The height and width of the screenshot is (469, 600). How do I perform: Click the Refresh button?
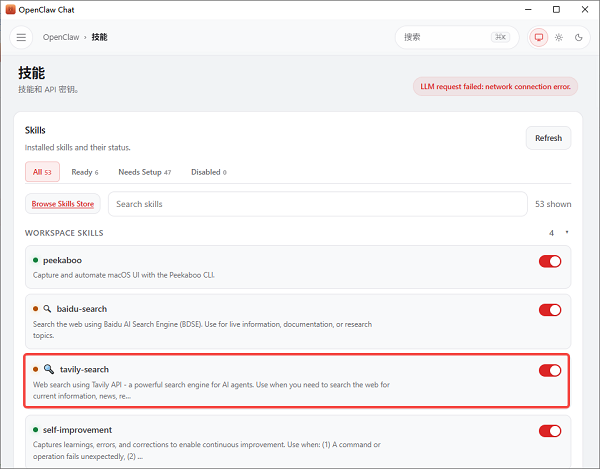(548, 138)
